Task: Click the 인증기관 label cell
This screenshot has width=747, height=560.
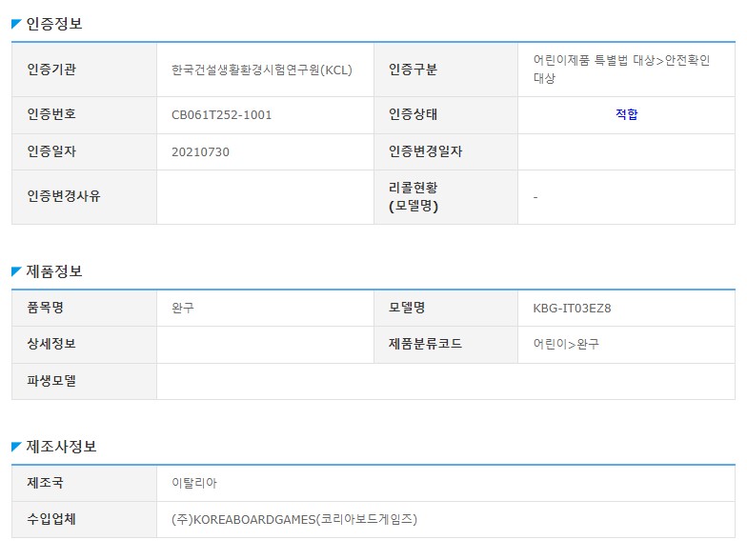Action: click(x=84, y=70)
